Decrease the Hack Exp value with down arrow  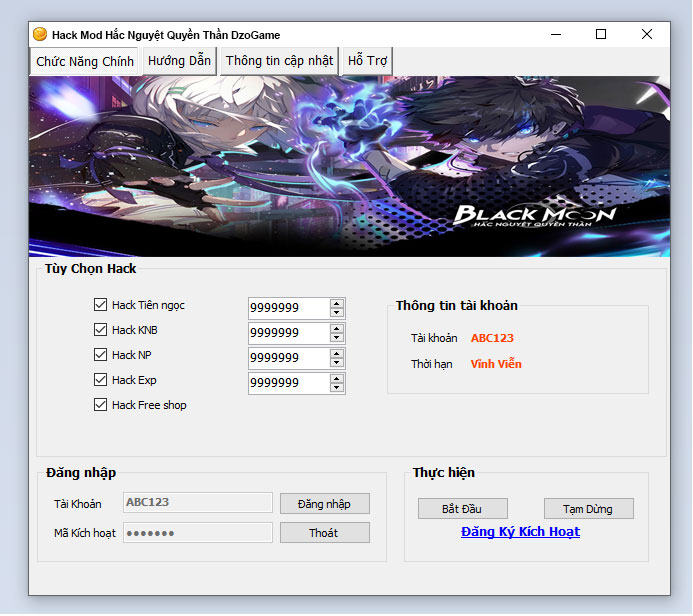pyautogui.click(x=337, y=388)
